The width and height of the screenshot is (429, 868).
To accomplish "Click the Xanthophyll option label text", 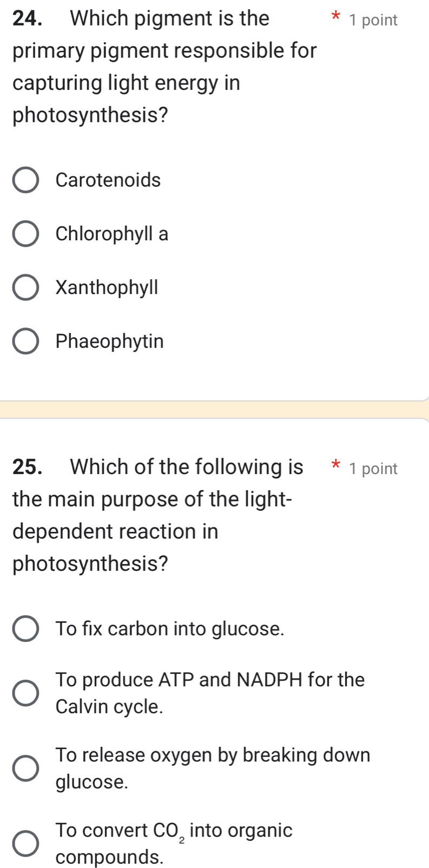I will [106, 287].
